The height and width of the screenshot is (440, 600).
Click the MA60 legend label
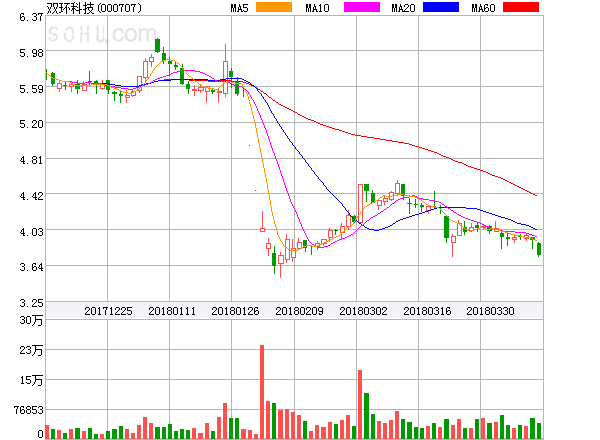click(x=483, y=8)
